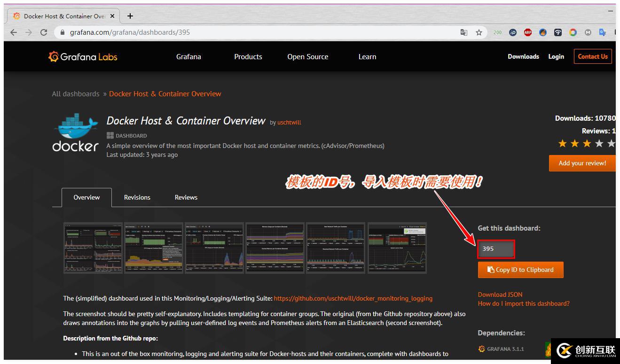This screenshot has height=364, width=620.
Task: Open the green 200 status extension
Action: (497, 32)
